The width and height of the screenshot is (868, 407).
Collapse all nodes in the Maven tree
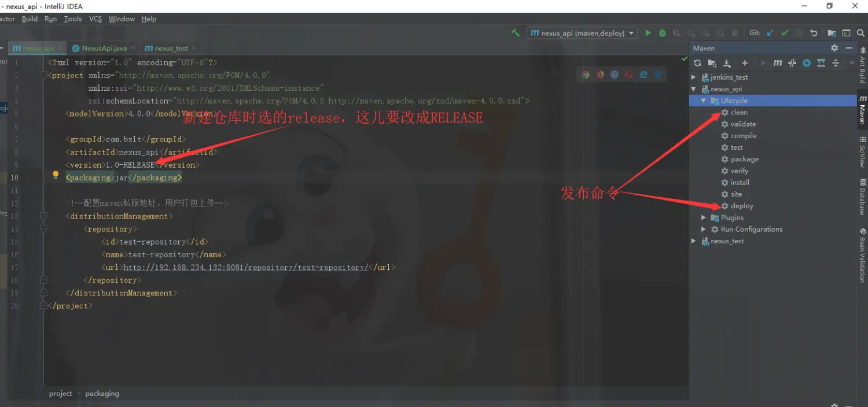[x=835, y=62]
